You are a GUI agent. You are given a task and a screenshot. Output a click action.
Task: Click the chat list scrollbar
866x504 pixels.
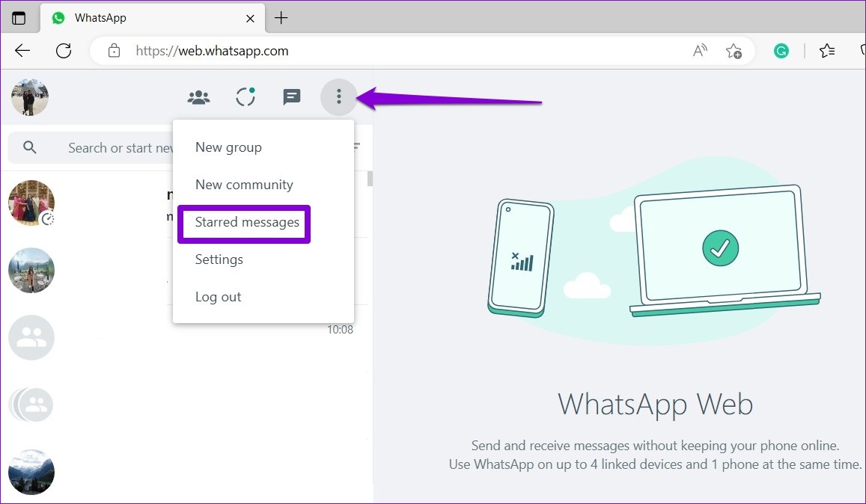pyautogui.click(x=370, y=179)
